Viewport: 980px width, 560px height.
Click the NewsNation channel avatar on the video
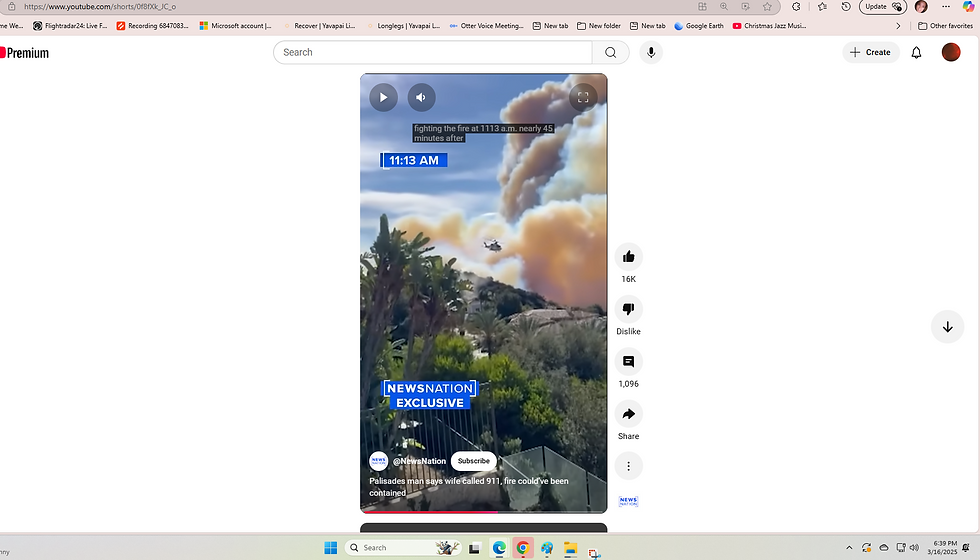[379, 461]
